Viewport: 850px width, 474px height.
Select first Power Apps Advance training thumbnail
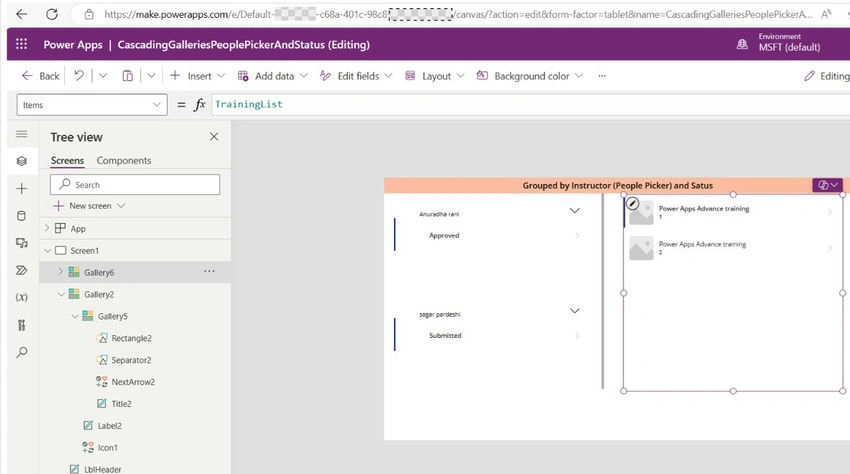pos(641,213)
